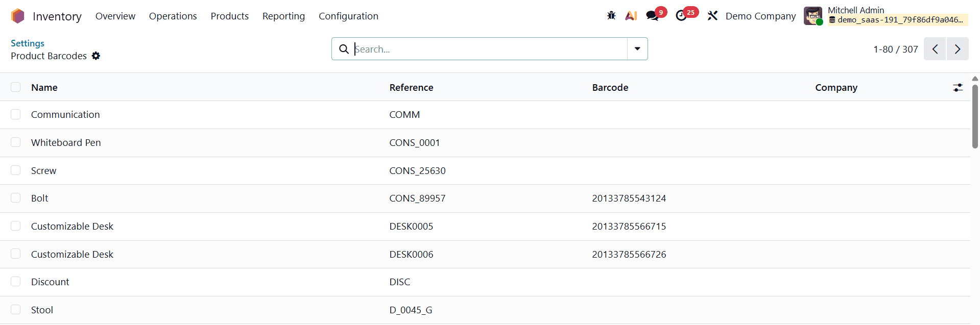Image resolution: width=980 pixels, height=325 pixels.
Task: Click the Inventory app title
Action: coord(57,16)
